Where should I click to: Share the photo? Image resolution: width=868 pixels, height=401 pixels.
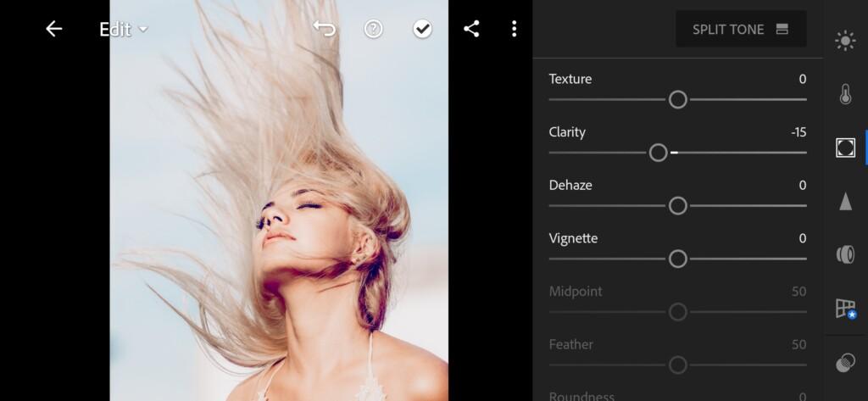tap(471, 29)
